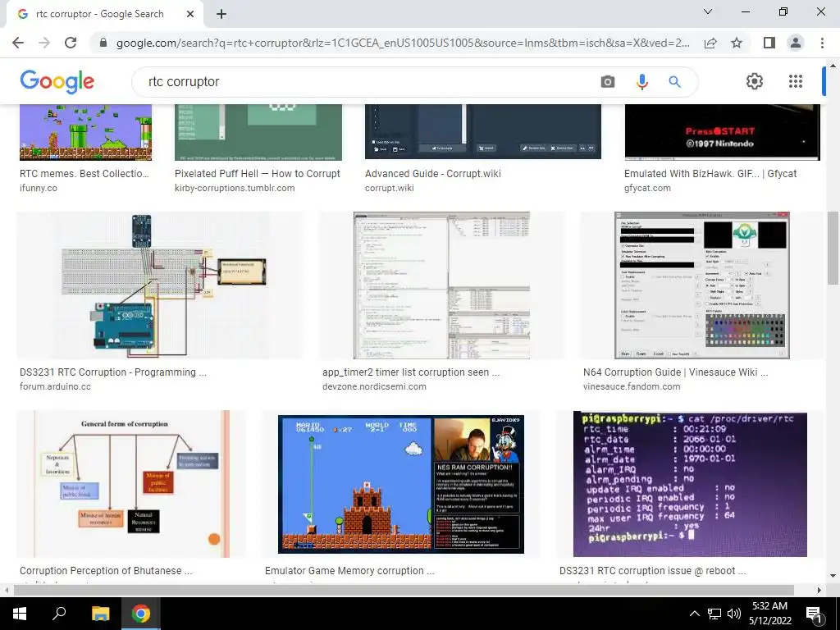Click the blue Google search magnifier
Image resolution: width=840 pixels, height=630 pixels.
click(674, 81)
